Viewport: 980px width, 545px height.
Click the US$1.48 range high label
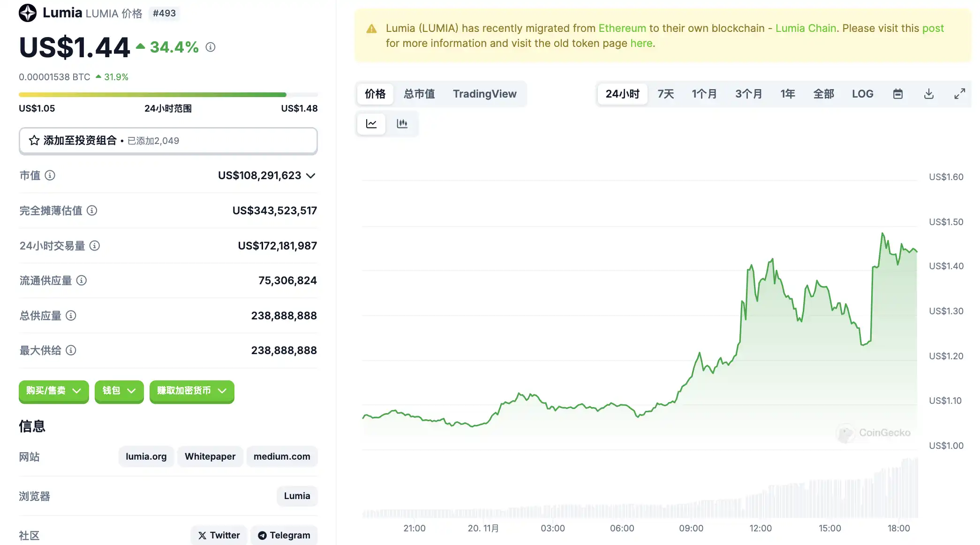pos(299,108)
